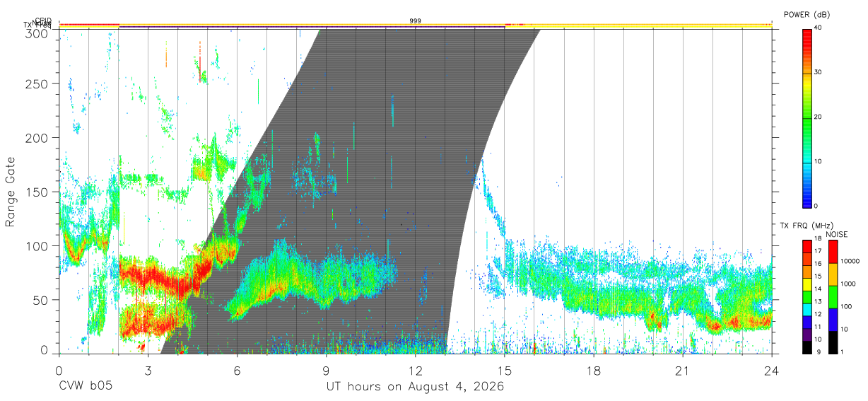
Task: Click the 15 tick label on UT hours axis
Action: [x=505, y=371]
